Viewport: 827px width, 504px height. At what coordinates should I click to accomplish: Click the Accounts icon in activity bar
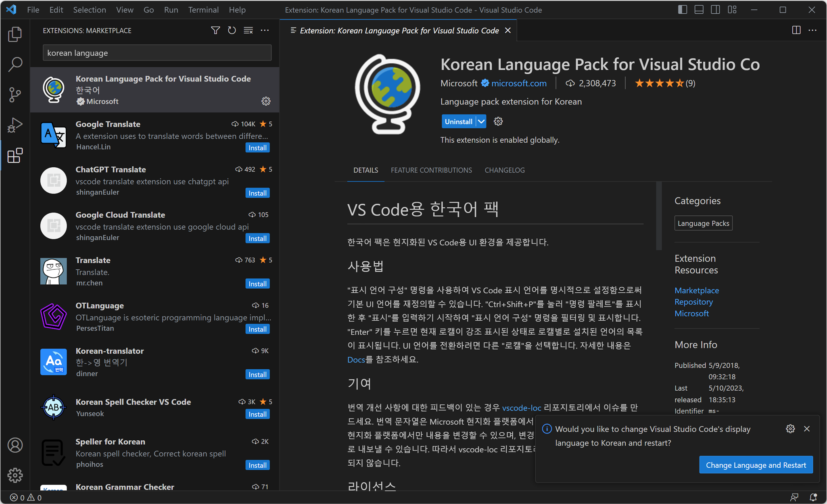click(15, 445)
